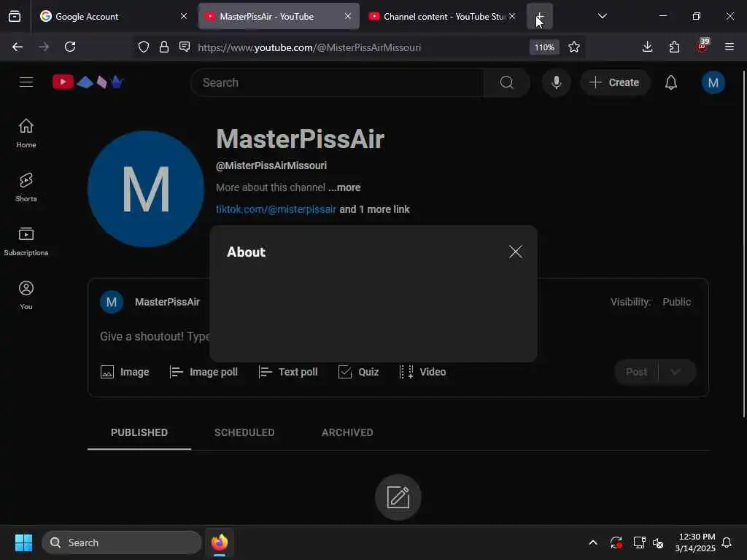Click the round edit post icon

pyautogui.click(x=398, y=497)
